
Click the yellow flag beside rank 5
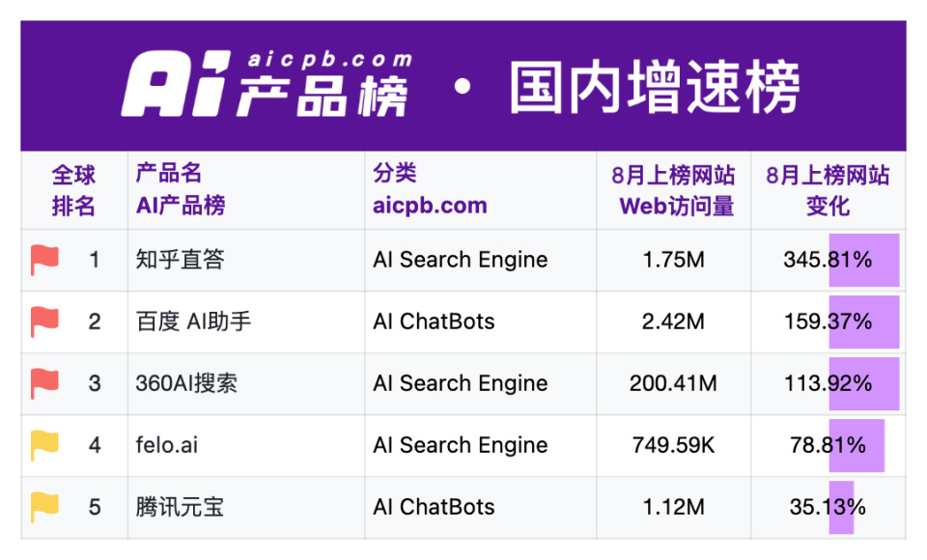click(x=44, y=507)
